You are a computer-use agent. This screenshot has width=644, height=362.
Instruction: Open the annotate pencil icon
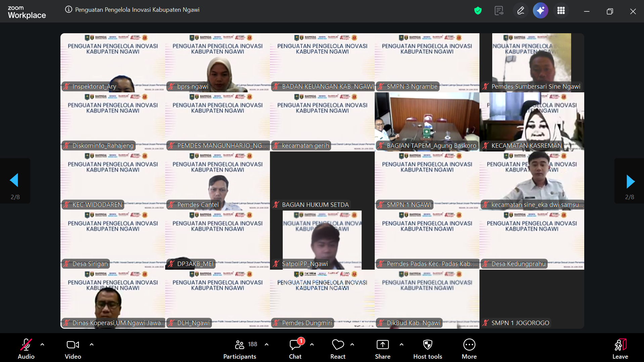point(520,11)
